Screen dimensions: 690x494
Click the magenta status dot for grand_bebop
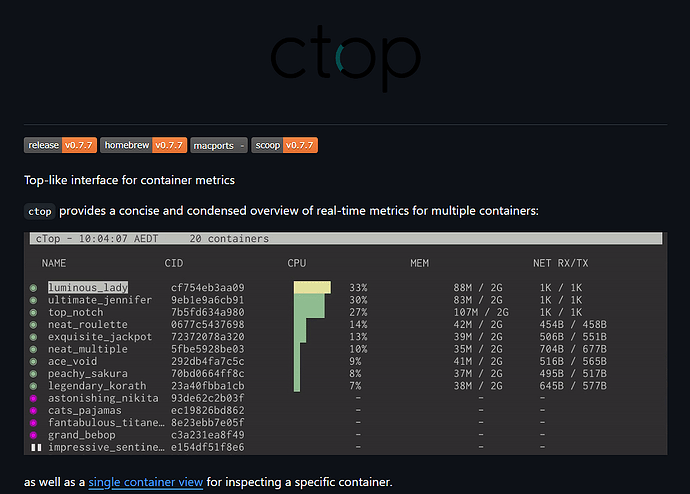tap(32, 435)
